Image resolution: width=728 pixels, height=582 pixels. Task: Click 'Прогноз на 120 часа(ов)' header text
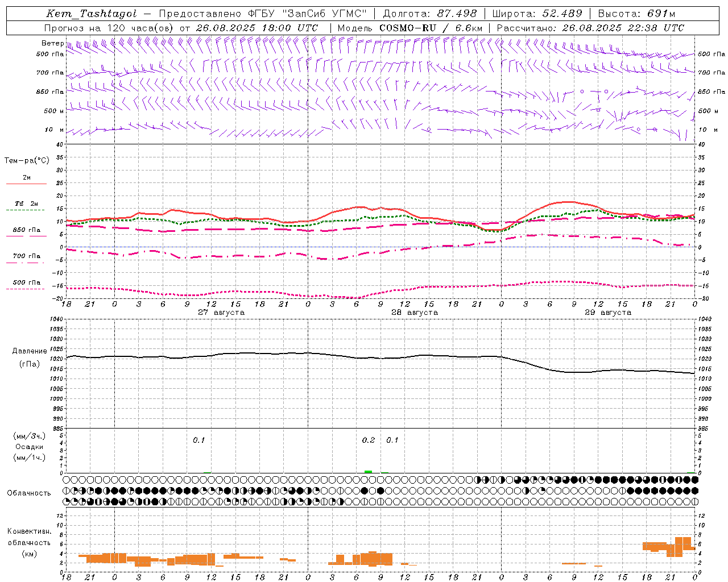(110, 28)
